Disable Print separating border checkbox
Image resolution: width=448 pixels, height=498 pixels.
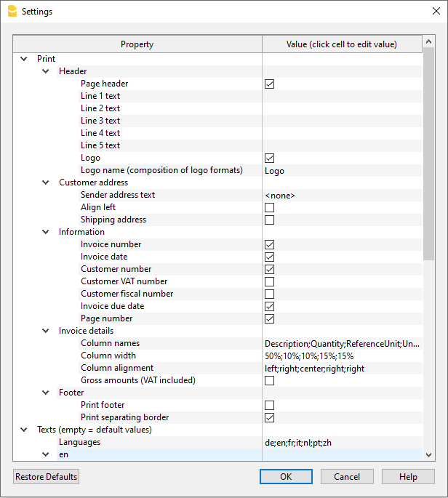click(270, 417)
